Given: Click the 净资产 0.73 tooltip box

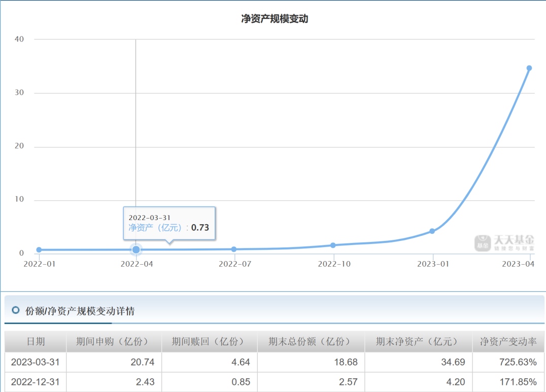Looking at the screenshot, I should [x=169, y=223].
